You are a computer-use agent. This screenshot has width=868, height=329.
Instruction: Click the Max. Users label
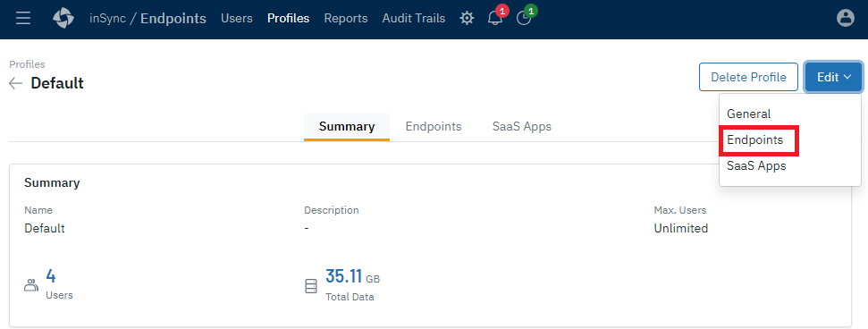679,210
